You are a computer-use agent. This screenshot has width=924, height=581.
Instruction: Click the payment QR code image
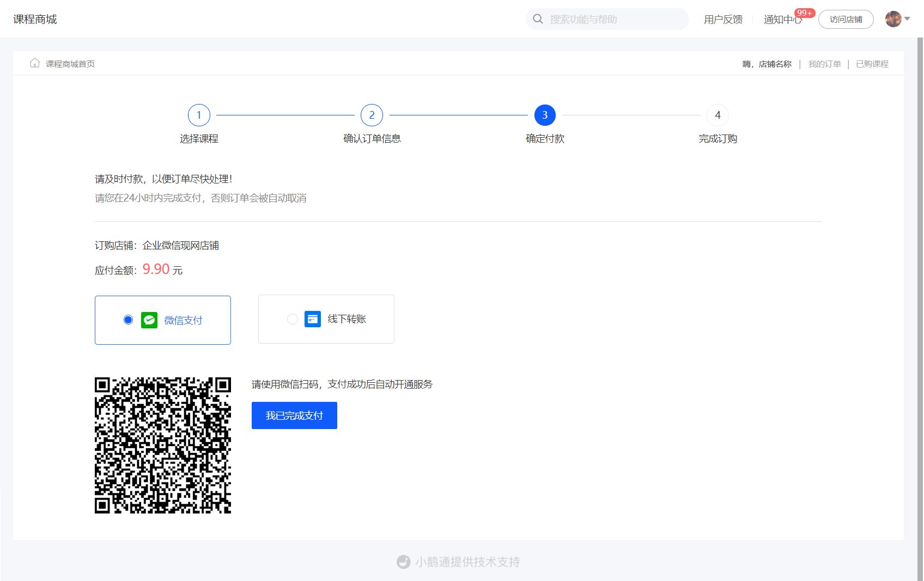click(x=163, y=445)
